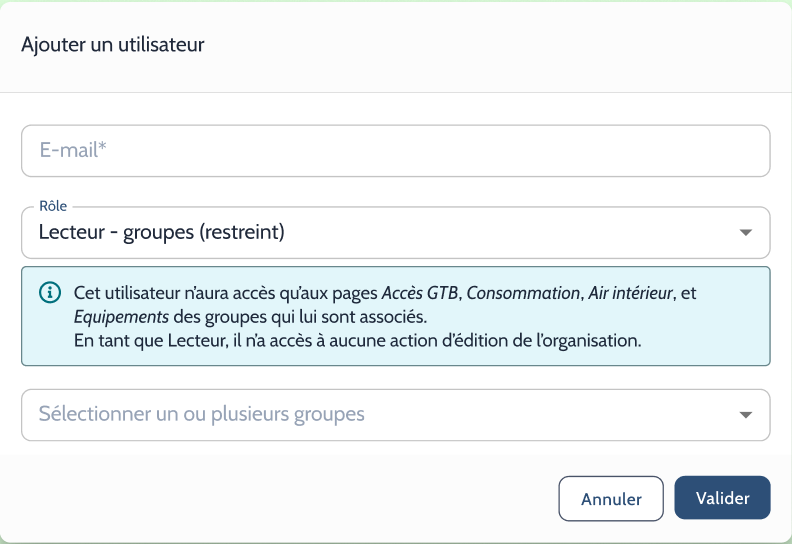
Task: Confirm with the Valider button
Action: tap(722, 498)
